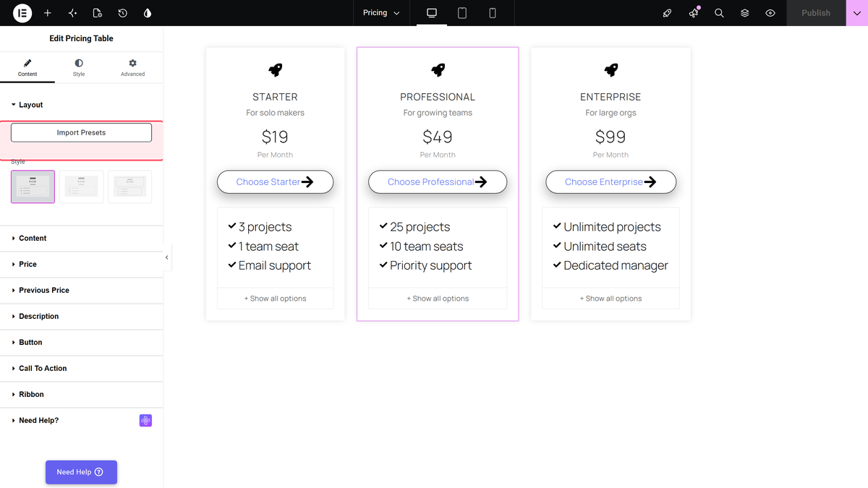Select the first pricing style thumbnail

[33, 187]
